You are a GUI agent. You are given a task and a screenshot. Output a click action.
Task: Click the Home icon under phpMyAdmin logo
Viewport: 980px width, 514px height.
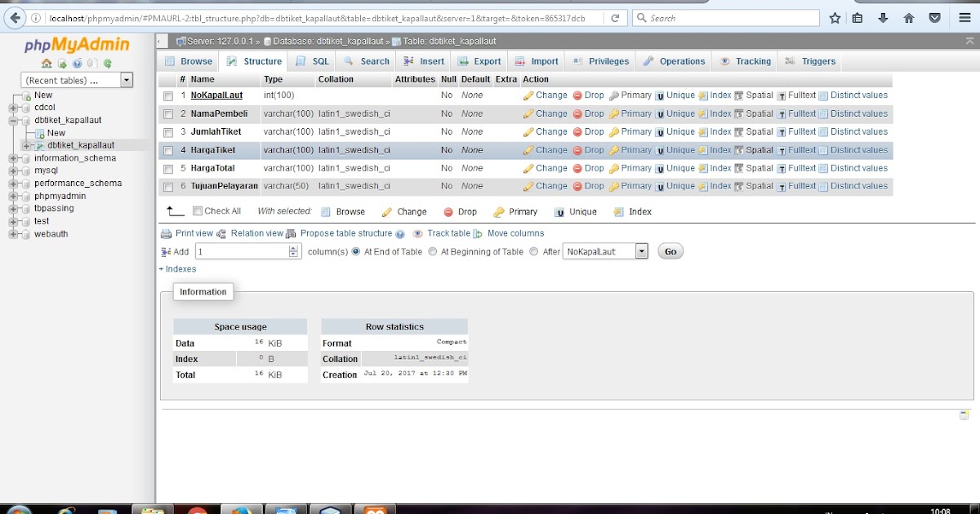pos(47,63)
